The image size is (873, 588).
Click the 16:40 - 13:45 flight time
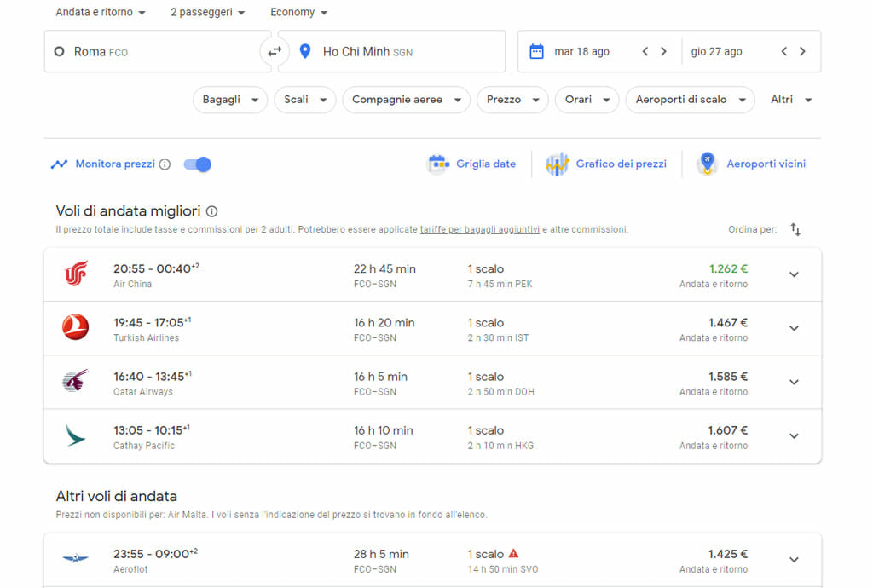[x=152, y=376]
